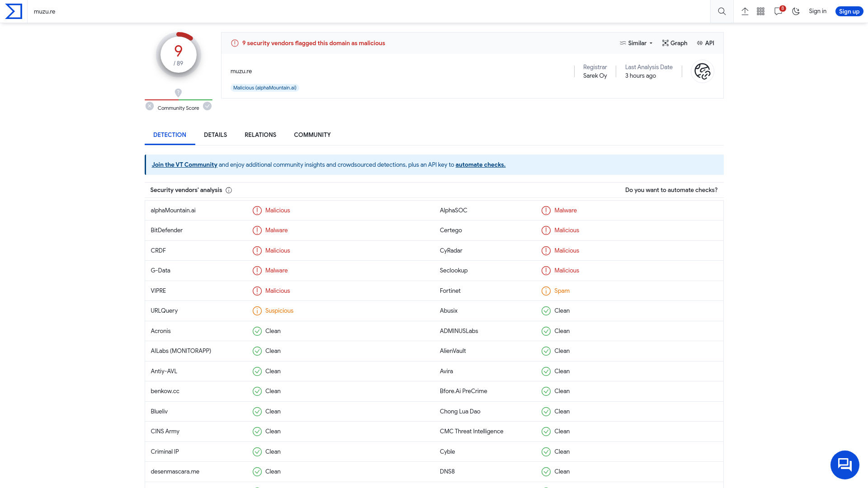
Task: Click the Security vendors' analysis info icon
Action: [x=229, y=190]
